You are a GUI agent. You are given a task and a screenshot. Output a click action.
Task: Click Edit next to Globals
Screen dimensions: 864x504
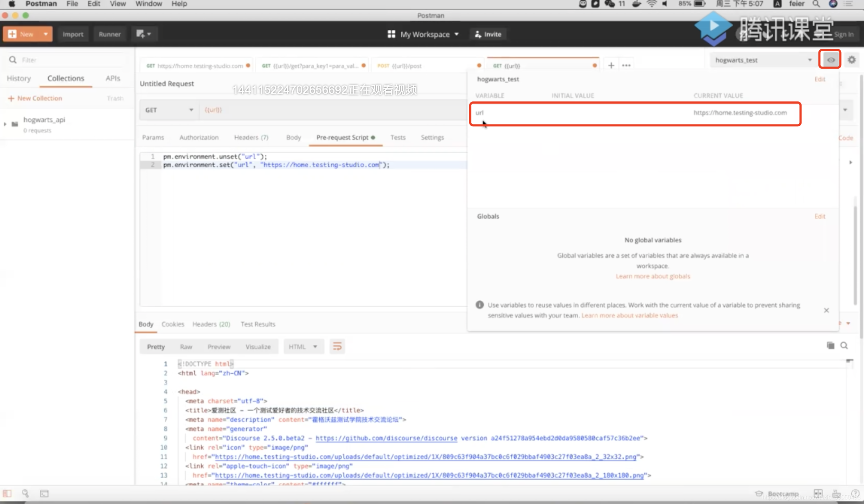(820, 216)
